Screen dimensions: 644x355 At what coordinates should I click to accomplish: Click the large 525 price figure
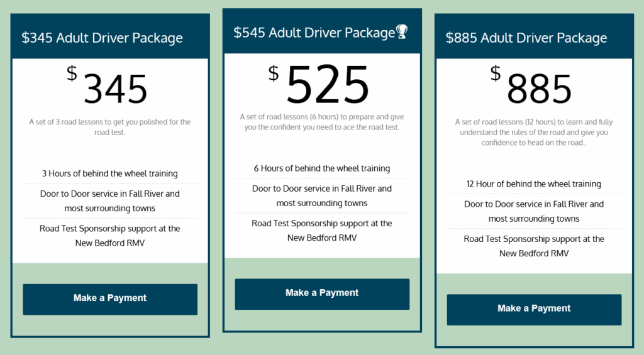pyautogui.click(x=327, y=84)
